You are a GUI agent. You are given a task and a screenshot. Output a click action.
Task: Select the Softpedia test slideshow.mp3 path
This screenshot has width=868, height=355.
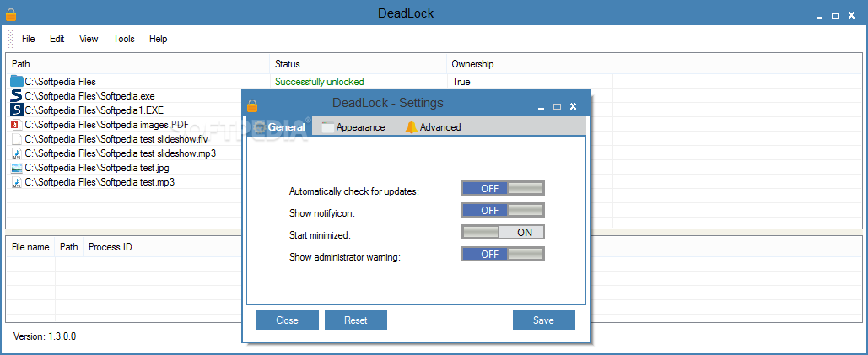pyautogui.click(x=120, y=153)
